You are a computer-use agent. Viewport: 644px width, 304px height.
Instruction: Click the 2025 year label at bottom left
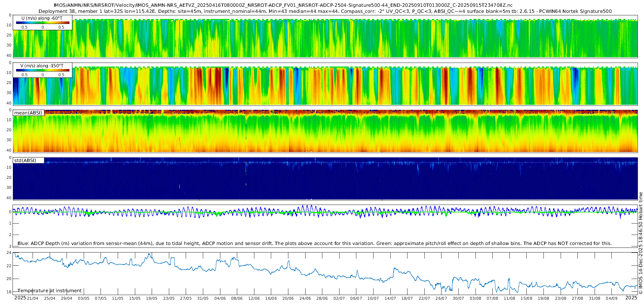(x=20, y=298)
